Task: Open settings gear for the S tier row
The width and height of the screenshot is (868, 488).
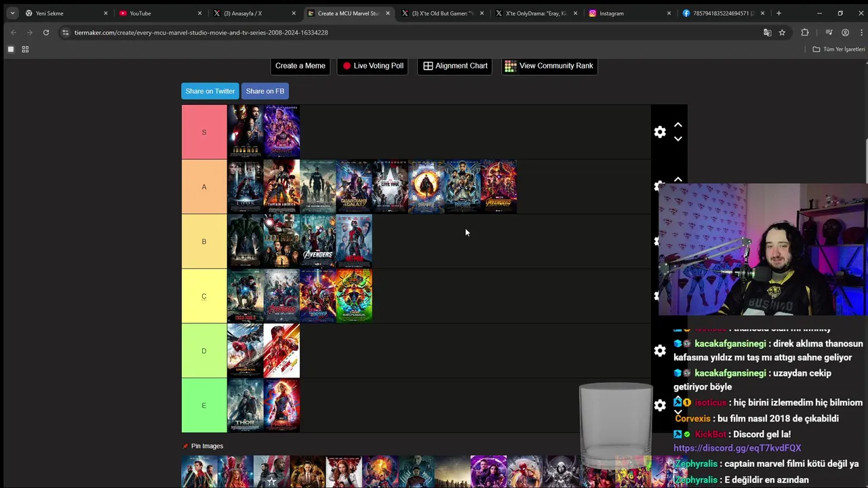Action: pos(660,132)
